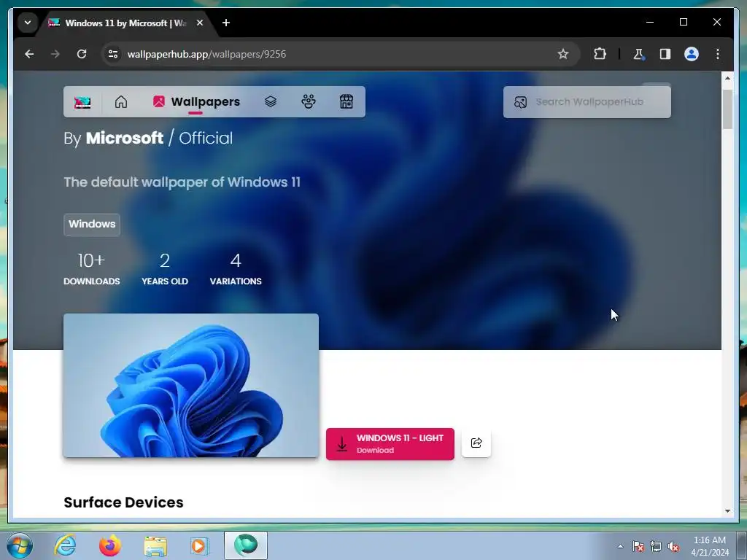747x560 pixels.
Task: Click the page scrollbar down arrow
Action: tap(727, 510)
